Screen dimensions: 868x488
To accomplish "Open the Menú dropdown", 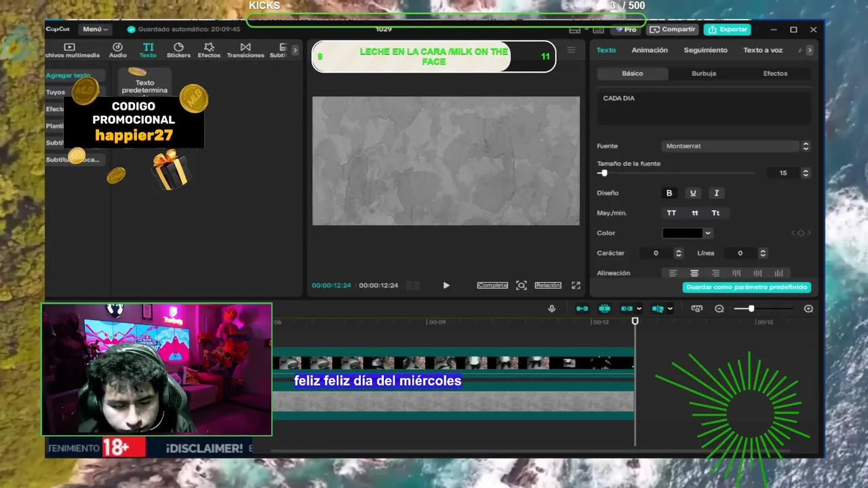I will pos(94,29).
